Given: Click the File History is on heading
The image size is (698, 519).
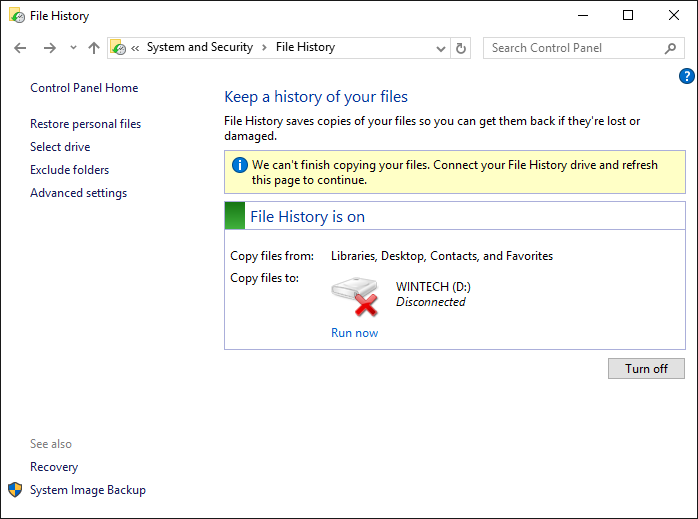Looking at the screenshot, I should click(308, 217).
